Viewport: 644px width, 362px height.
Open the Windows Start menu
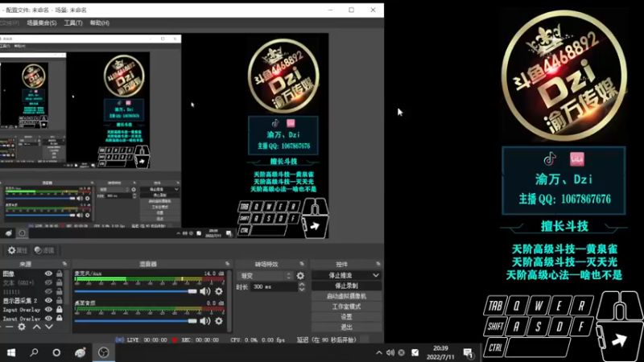coord(11,352)
